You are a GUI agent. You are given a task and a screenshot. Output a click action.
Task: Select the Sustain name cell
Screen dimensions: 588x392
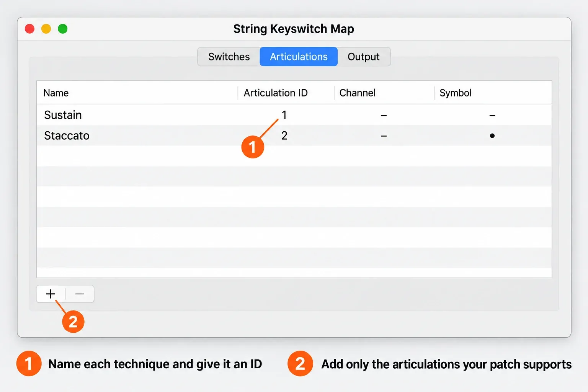click(63, 115)
